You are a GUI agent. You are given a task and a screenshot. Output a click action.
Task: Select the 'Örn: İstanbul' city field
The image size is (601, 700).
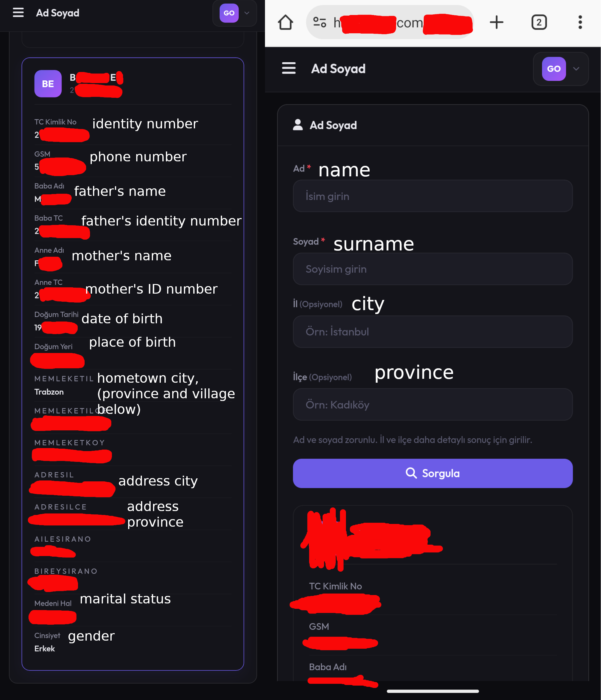432,332
